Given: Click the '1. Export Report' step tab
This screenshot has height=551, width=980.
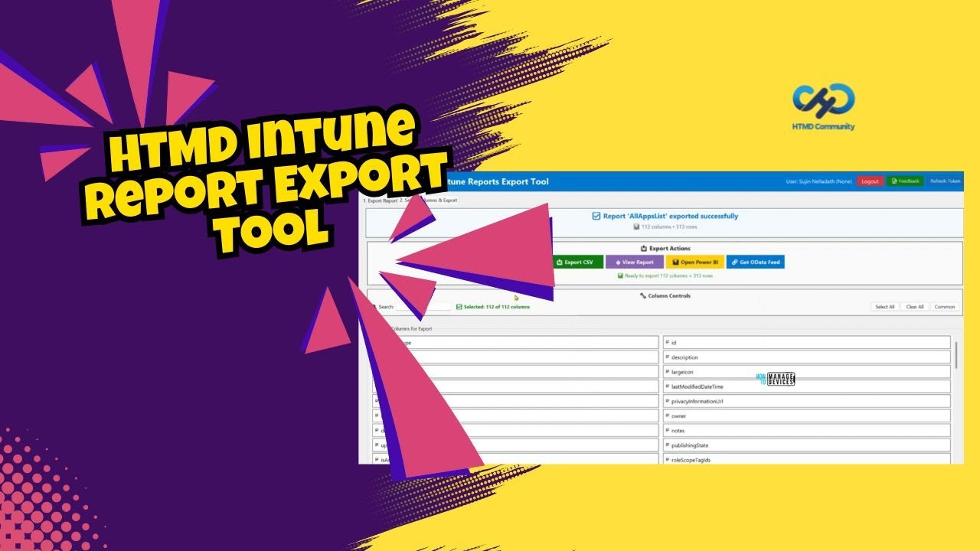Looking at the screenshot, I should point(380,201).
